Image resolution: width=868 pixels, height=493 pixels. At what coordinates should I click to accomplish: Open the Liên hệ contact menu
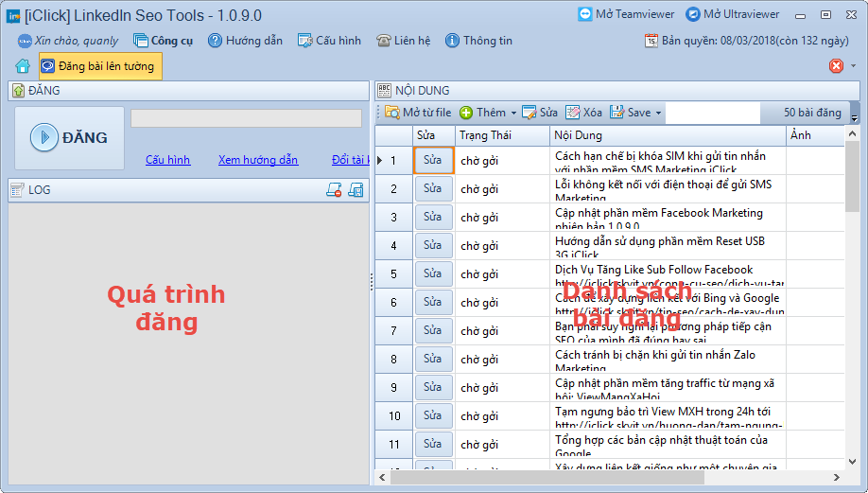tap(403, 41)
